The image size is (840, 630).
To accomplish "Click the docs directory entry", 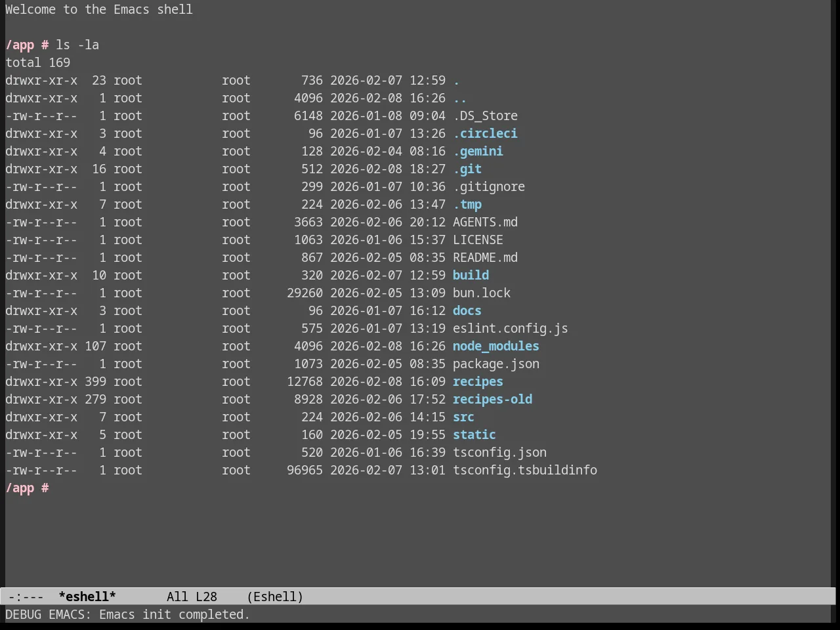I will pyautogui.click(x=467, y=310).
